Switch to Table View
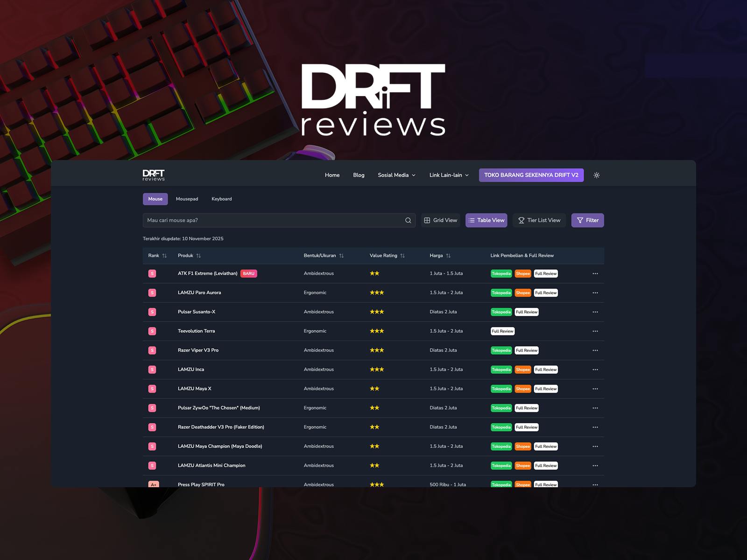The image size is (747, 560). tap(486, 220)
